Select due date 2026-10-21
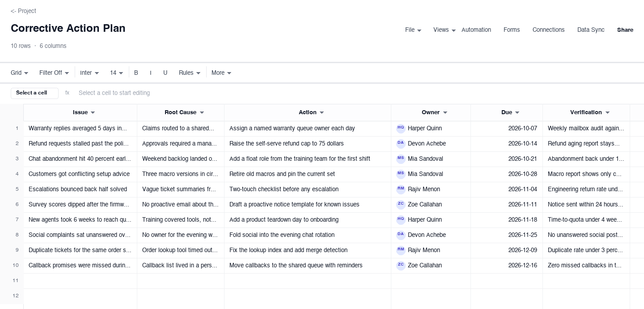Image resolution: width=644 pixels, height=309 pixels. pyautogui.click(x=507, y=159)
